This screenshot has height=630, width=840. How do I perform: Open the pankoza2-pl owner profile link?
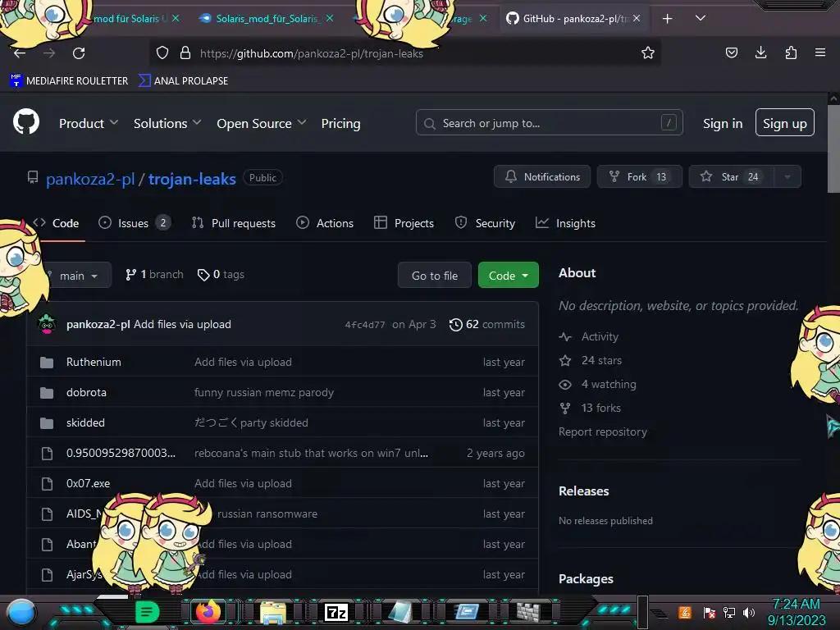(90, 179)
